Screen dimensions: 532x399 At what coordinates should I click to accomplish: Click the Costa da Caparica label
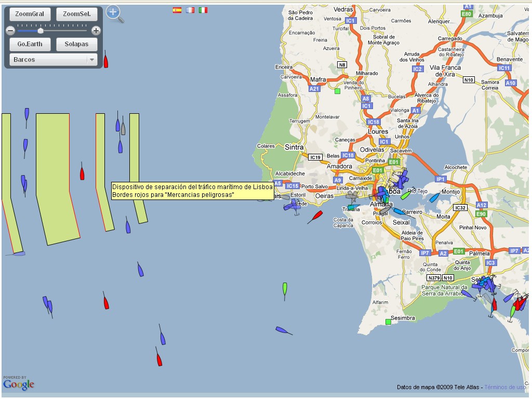point(343,222)
